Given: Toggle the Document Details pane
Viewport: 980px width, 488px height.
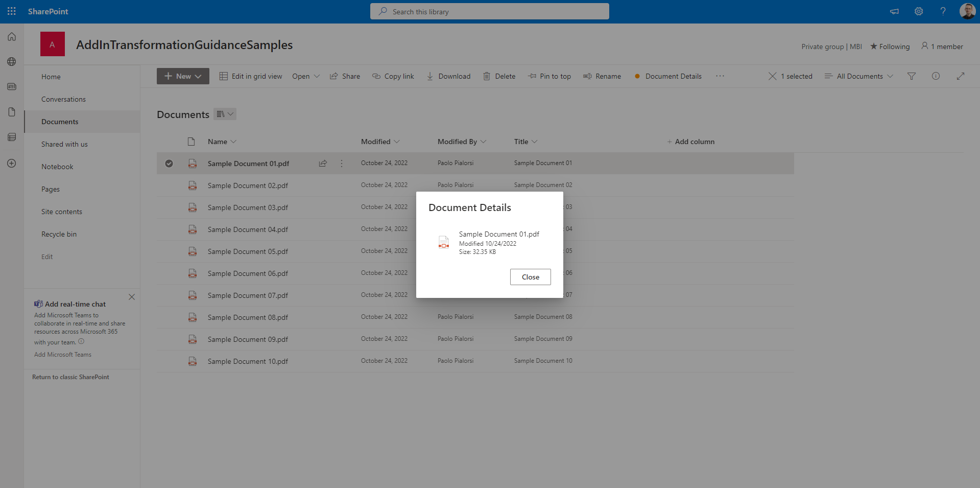Looking at the screenshot, I should tap(667, 76).
